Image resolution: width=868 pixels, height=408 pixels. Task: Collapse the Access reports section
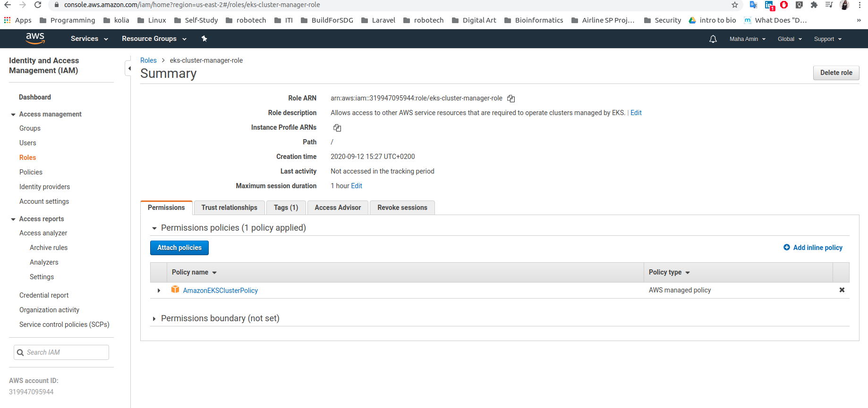pyautogui.click(x=13, y=219)
